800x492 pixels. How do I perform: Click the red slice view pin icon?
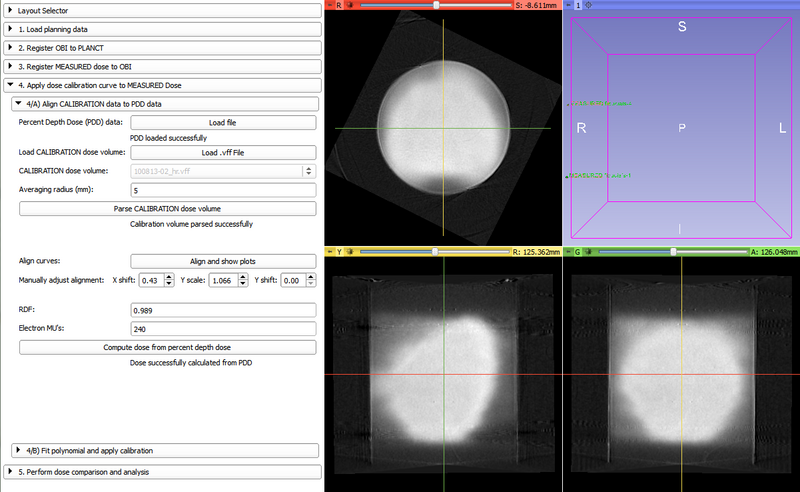[330, 5]
